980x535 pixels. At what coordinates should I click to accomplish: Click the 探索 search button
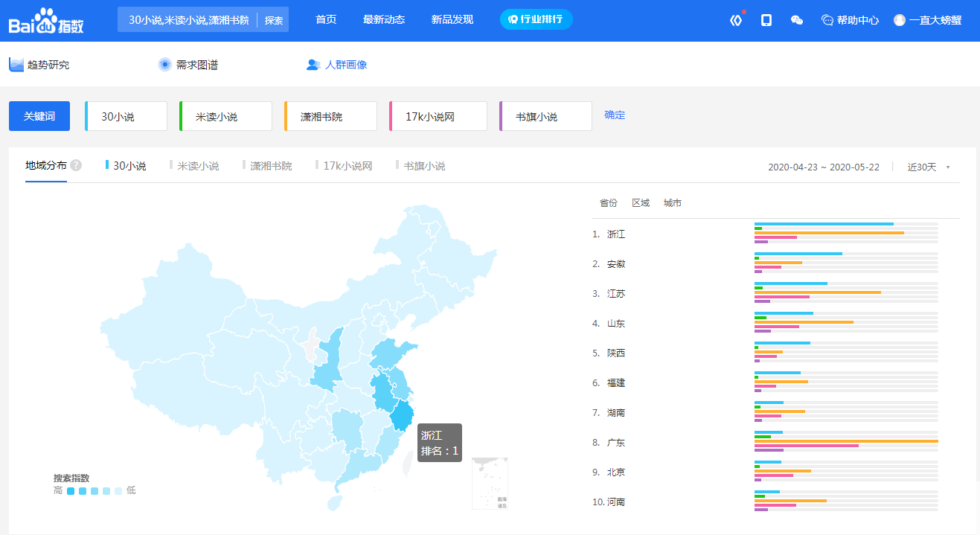(x=274, y=20)
